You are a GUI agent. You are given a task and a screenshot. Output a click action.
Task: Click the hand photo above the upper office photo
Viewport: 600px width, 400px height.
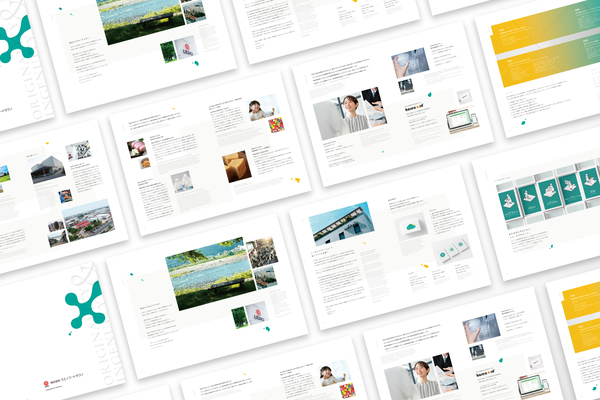click(410, 61)
